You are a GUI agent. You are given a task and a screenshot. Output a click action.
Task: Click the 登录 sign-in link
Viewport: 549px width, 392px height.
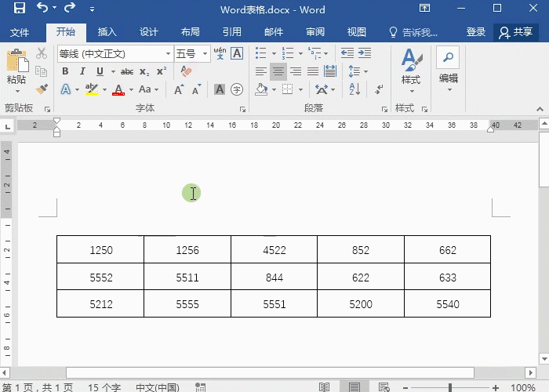tap(476, 32)
